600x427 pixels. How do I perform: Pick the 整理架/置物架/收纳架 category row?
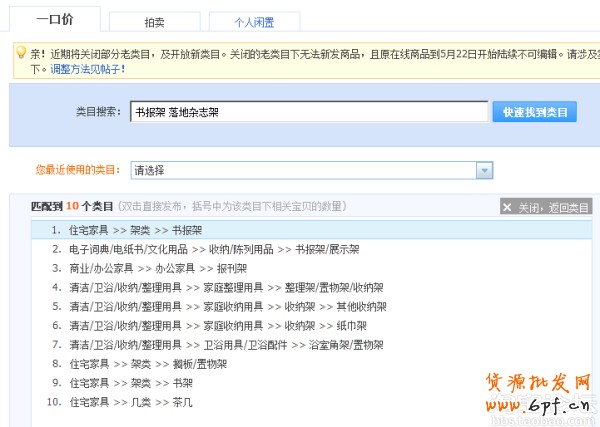click(226, 287)
